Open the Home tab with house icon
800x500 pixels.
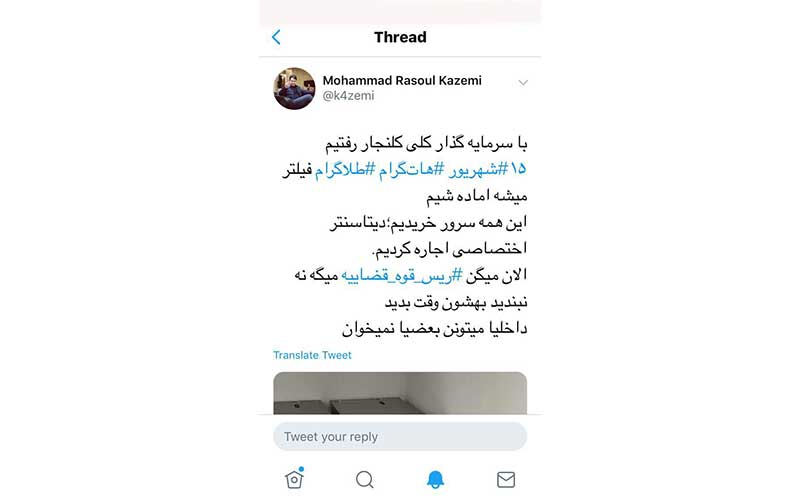pyautogui.click(x=294, y=479)
